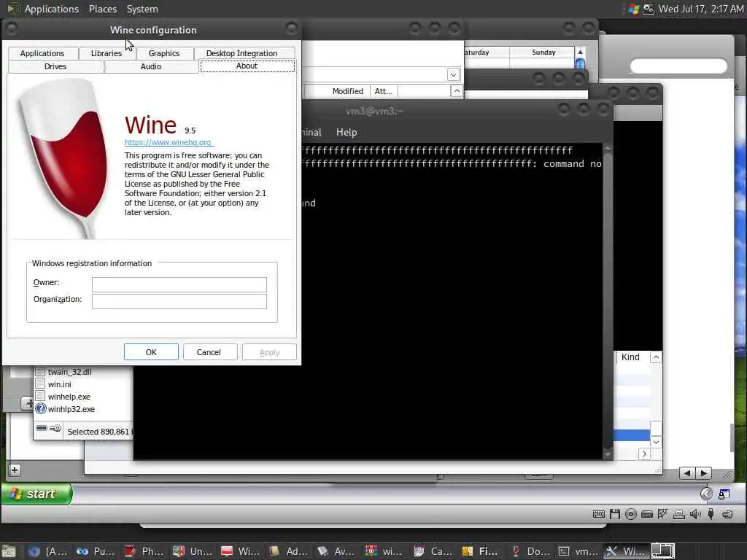
Task: Open the Places menu in top panel
Action: coord(102,9)
